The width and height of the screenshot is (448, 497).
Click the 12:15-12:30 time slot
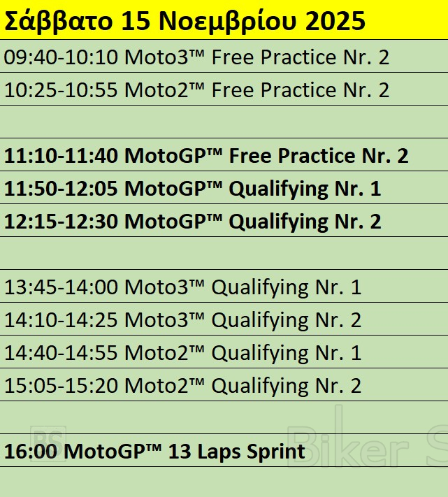pos(62,222)
